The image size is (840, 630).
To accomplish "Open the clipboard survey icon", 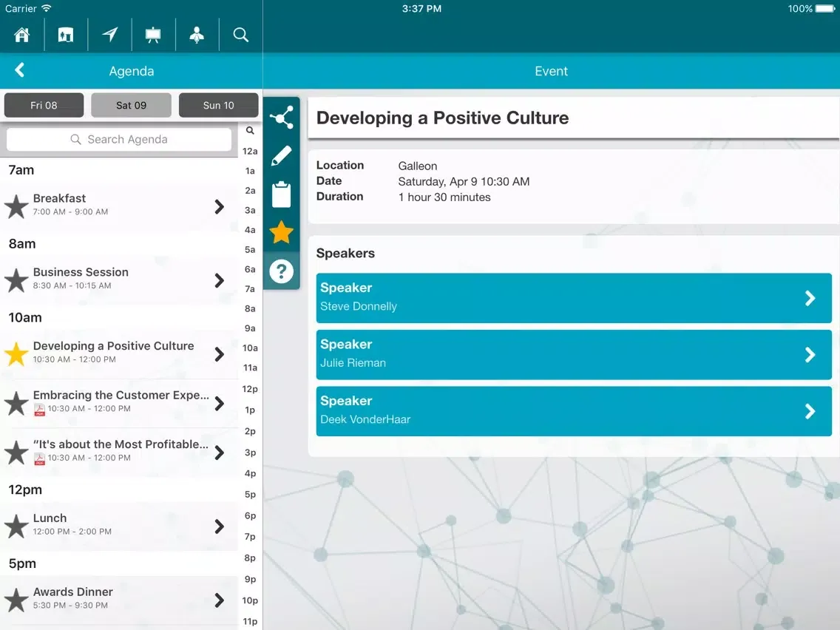I will pos(281,194).
